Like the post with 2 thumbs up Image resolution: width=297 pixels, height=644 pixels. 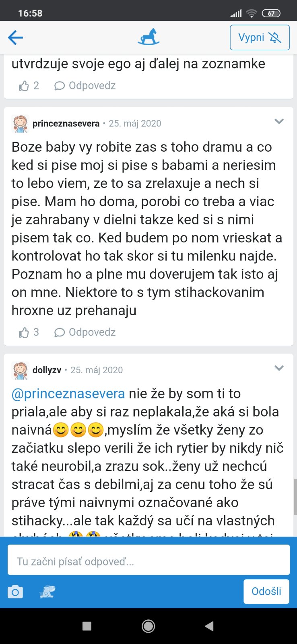(24, 86)
